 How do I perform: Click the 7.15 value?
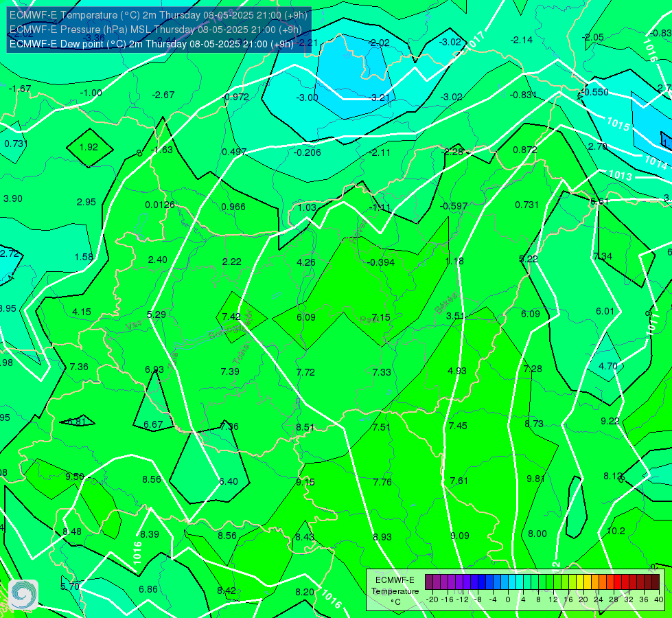(381, 317)
